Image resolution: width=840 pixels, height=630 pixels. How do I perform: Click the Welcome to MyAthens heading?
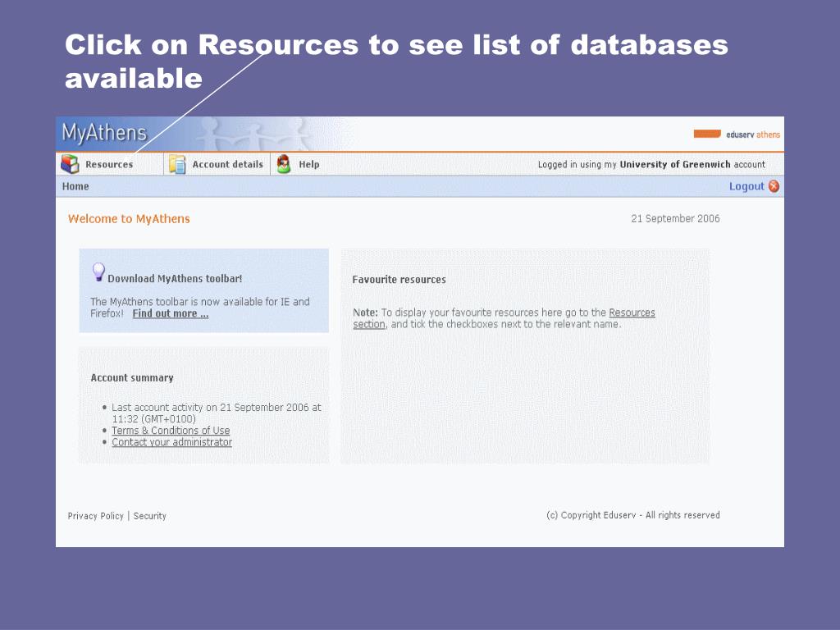[x=129, y=218]
